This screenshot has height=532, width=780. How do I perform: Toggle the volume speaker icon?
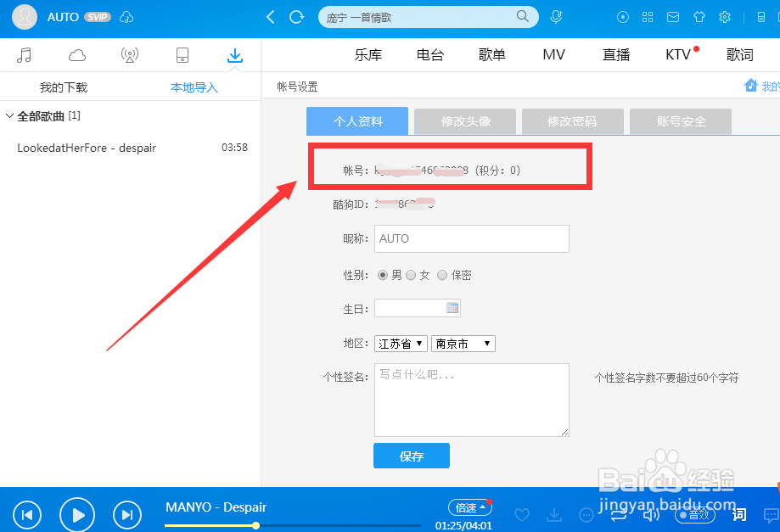pos(651,514)
